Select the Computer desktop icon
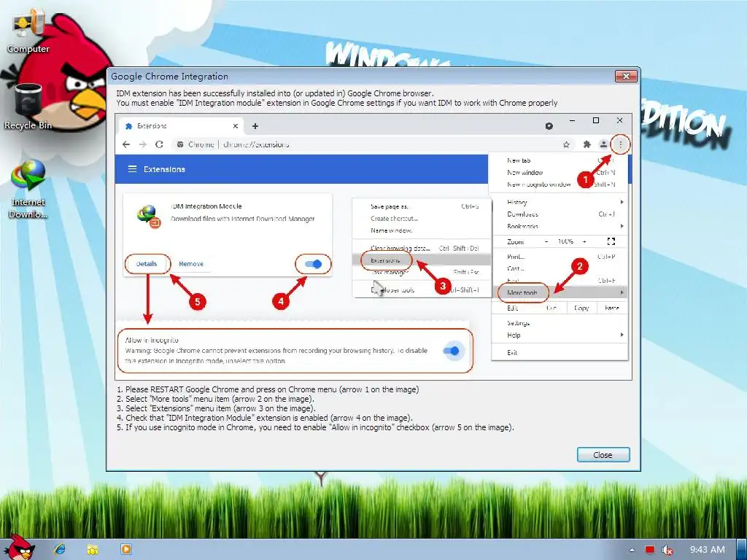 [28, 32]
